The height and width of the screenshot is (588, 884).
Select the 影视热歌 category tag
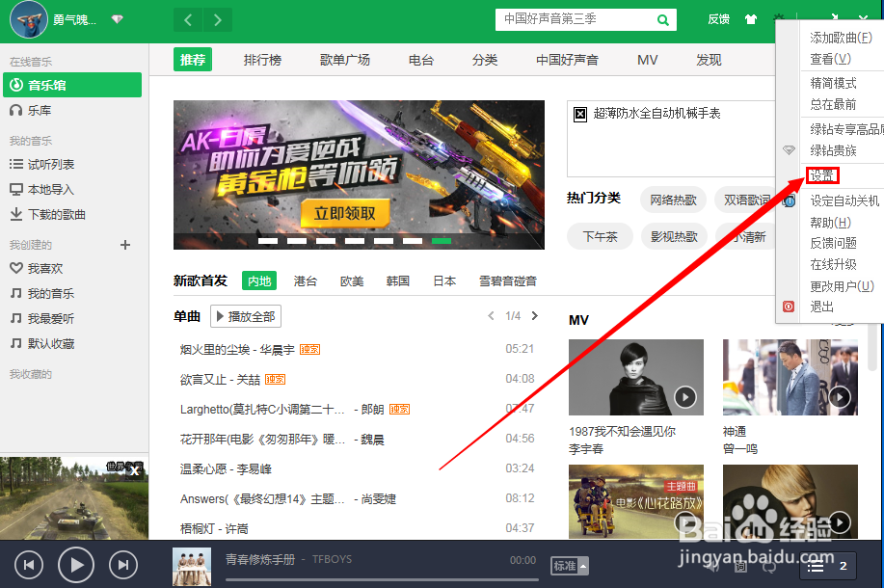tap(674, 237)
